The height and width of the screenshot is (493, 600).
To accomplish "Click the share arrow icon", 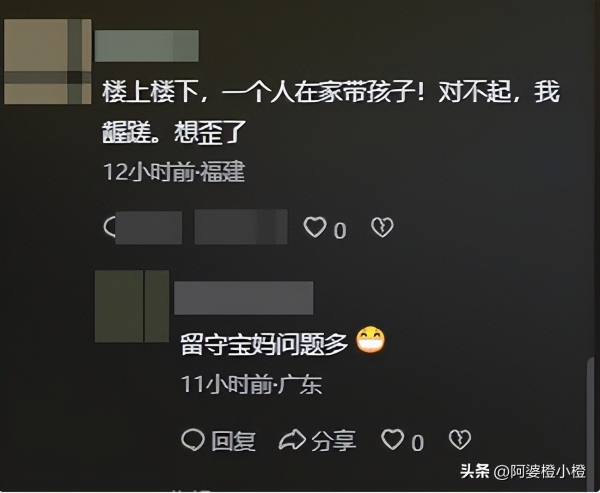I will click(292, 439).
